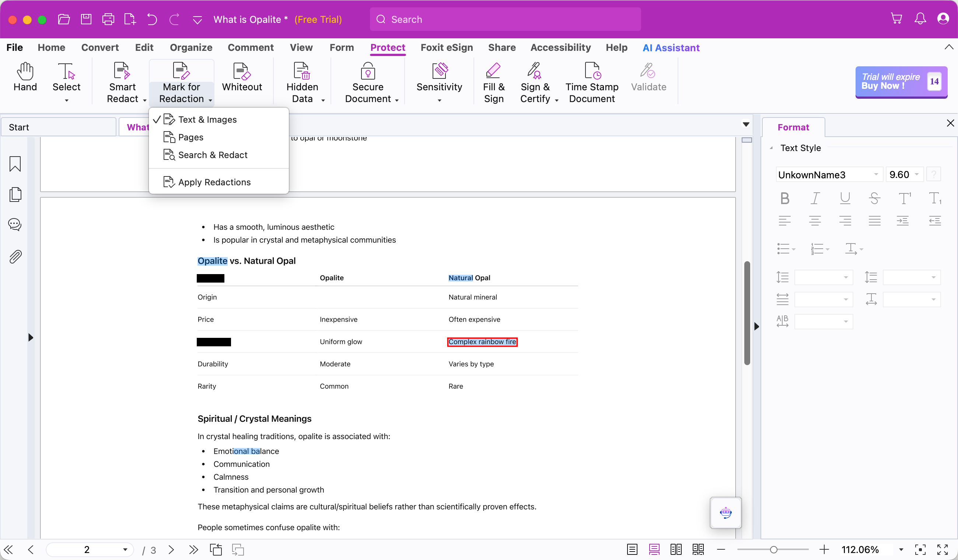Go to the last page
The image size is (958, 560).
(193, 549)
